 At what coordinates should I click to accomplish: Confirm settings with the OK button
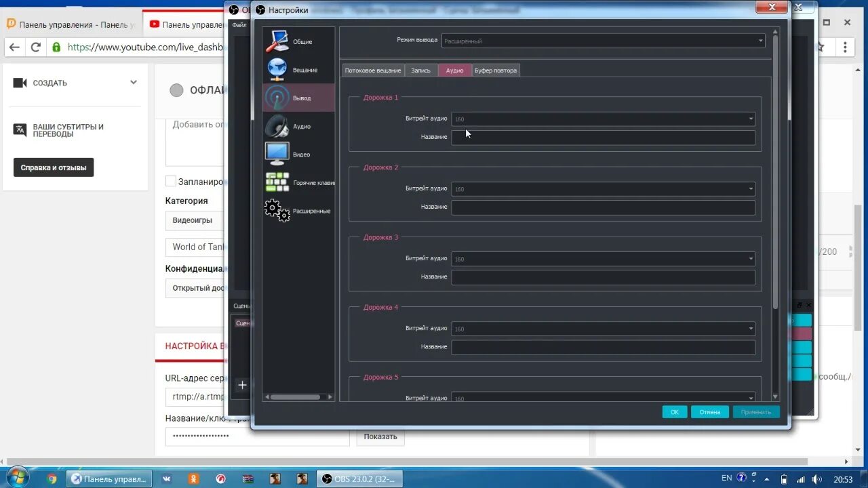[675, 411]
